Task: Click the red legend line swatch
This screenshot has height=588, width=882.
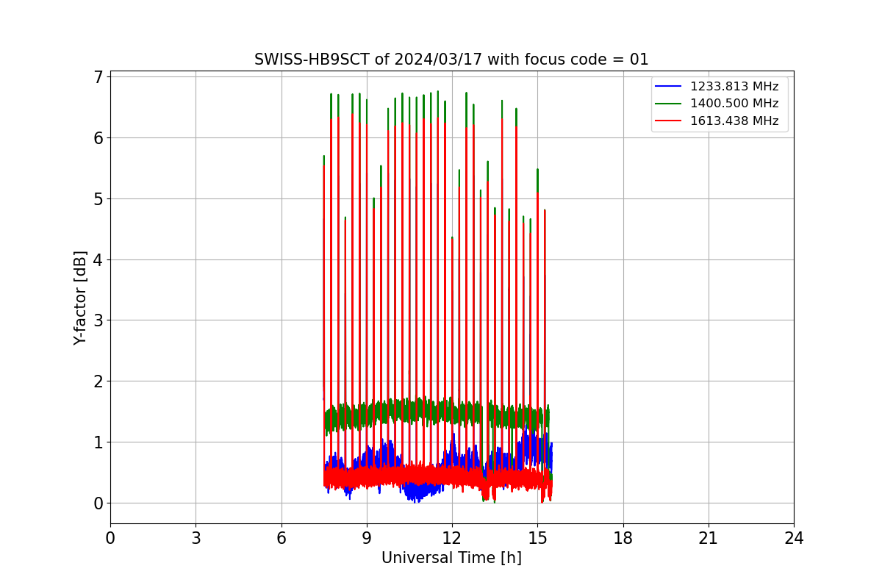Action: pos(670,121)
